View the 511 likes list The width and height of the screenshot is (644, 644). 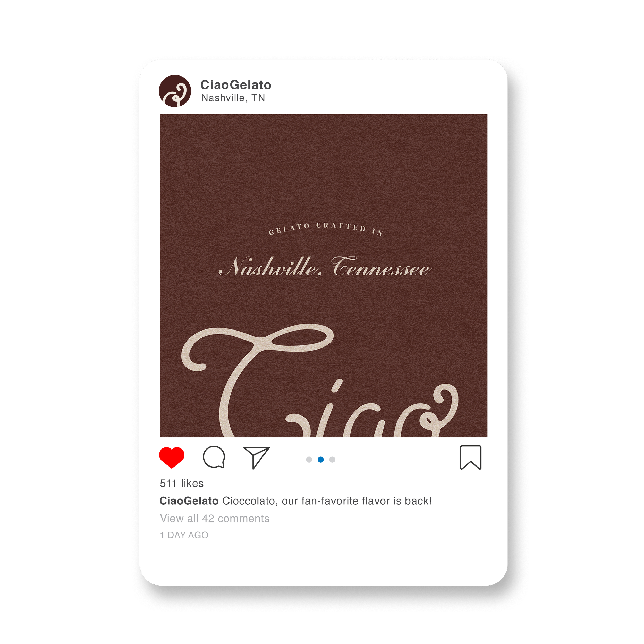[x=182, y=483]
